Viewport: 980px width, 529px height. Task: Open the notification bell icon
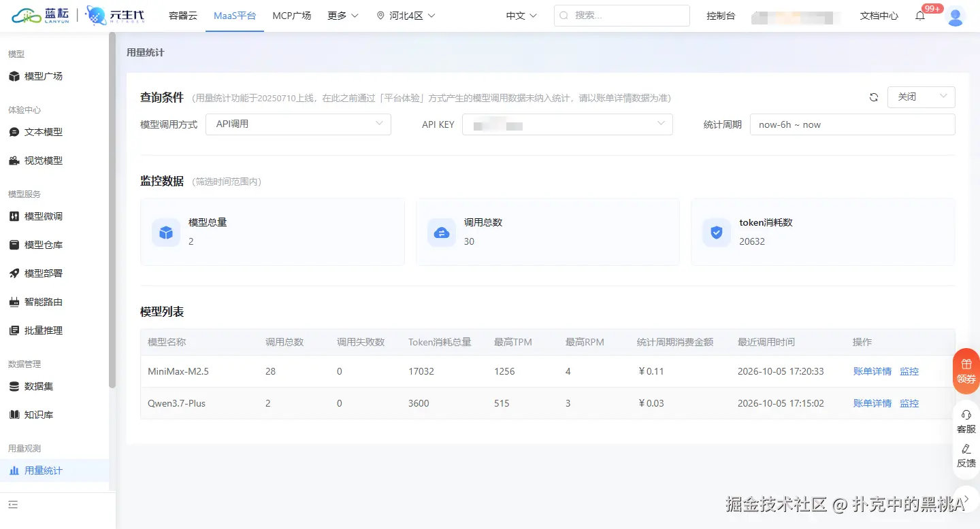pos(920,16)
